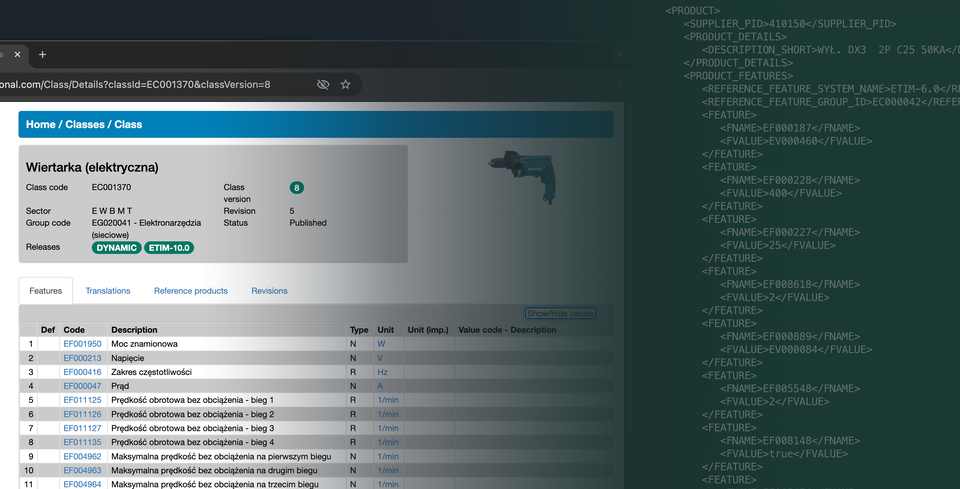Close the current browser tab
The image size is (960, 489).
17,54
